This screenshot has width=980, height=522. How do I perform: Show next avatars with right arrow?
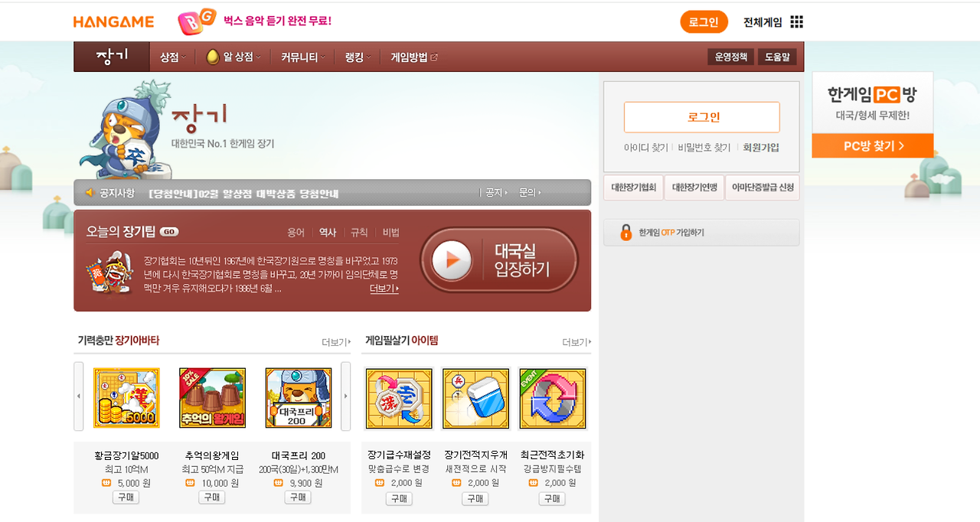[x=345, y=396]
